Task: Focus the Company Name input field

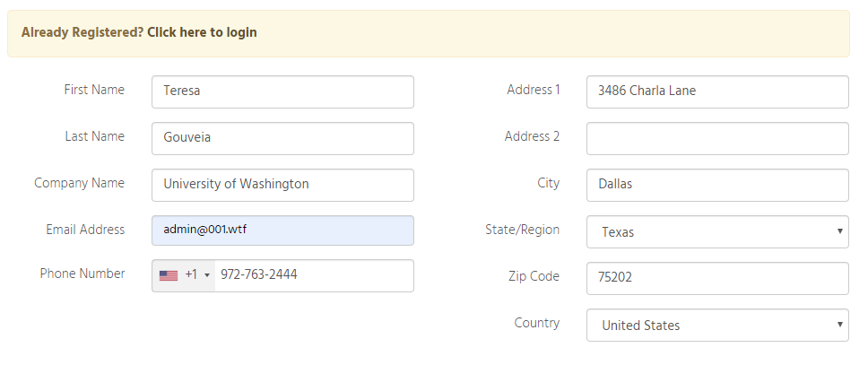Action: pos(282,185)
